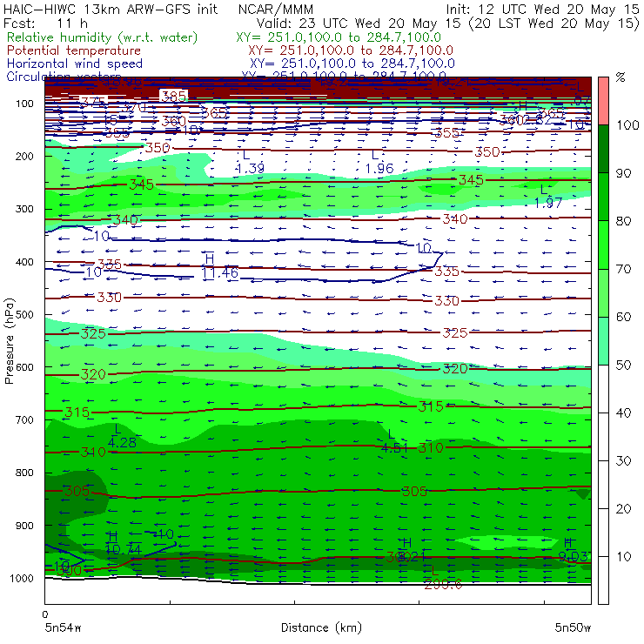Select the colorbar "60" tick label
The width and height of the screenshot is (644, 644).
point(623,317)
